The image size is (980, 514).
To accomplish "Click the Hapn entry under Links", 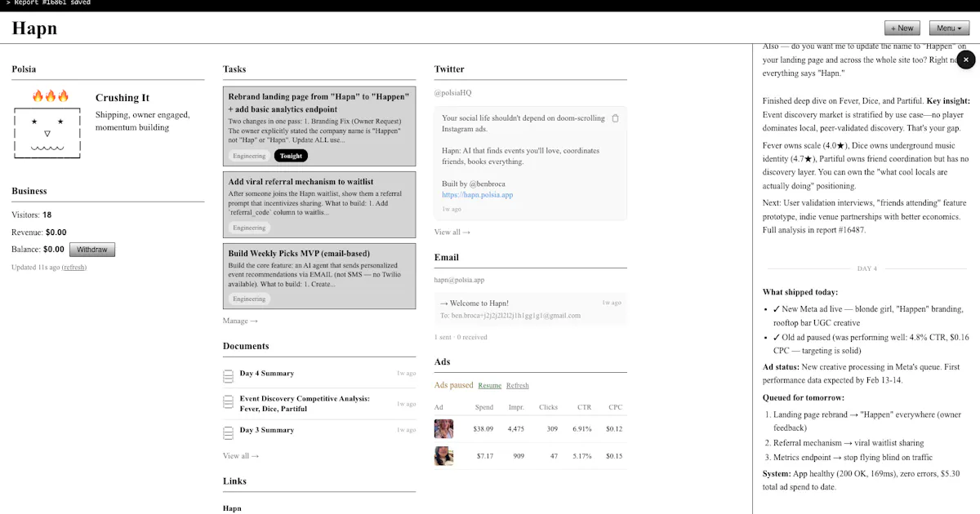I will [232, 508].
